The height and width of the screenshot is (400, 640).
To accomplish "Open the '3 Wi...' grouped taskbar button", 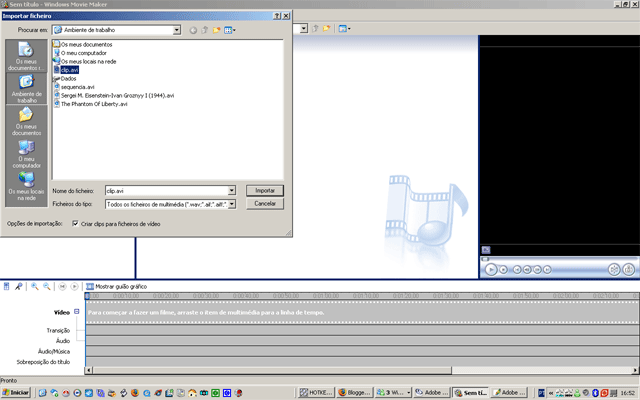I will (x=393, y=393).
